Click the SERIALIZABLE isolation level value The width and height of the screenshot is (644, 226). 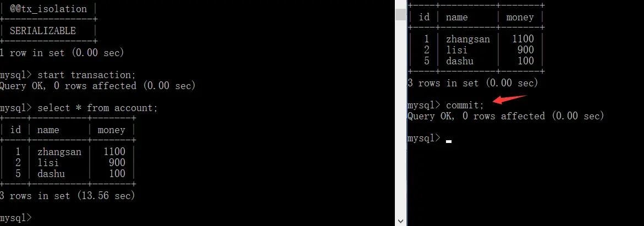43,31
